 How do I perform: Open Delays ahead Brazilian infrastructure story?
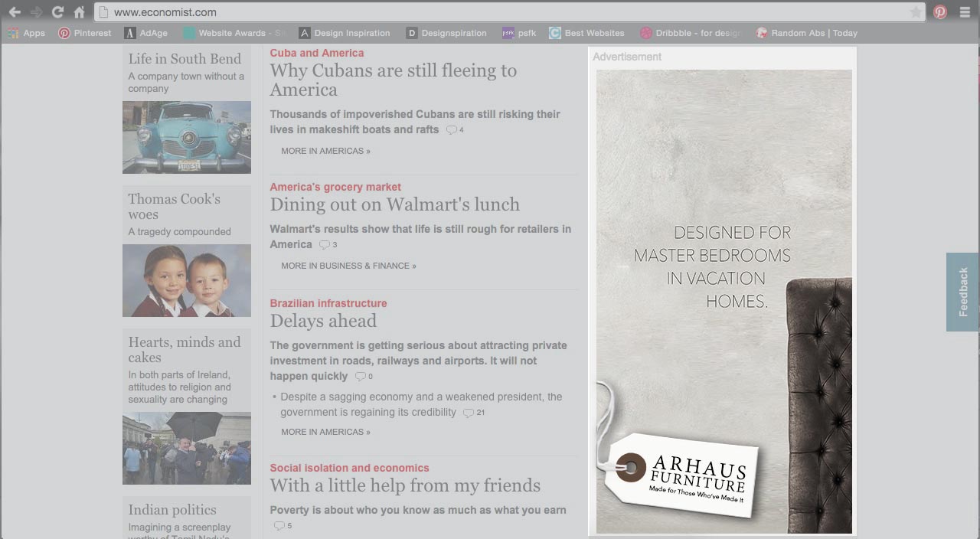(x=323, y=321)
